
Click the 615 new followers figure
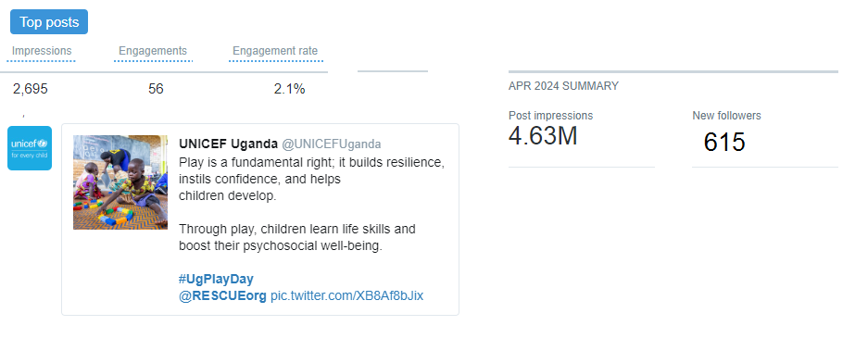pyautogui.click(x=724, y=143)
